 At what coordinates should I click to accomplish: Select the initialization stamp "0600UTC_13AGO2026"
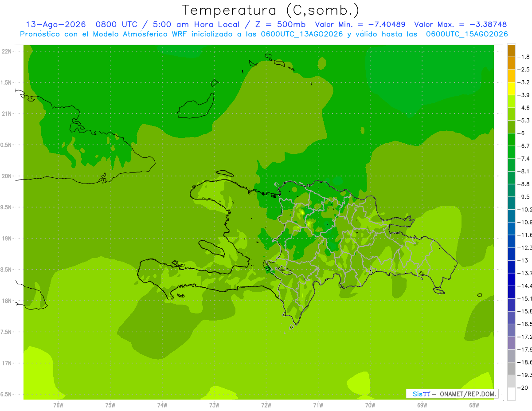point(301,34)
